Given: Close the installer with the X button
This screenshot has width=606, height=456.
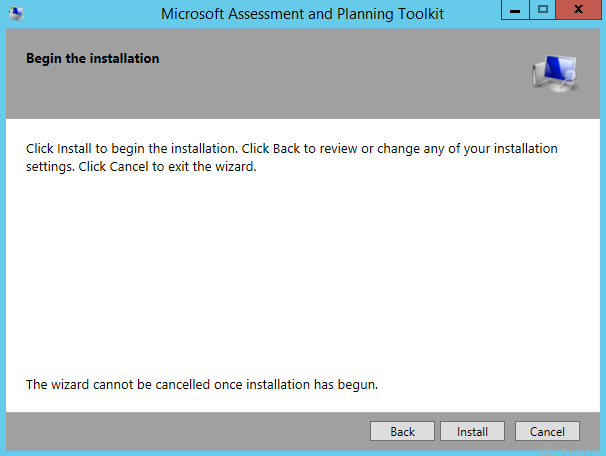Looking at the screenshot, I should 578,12.
